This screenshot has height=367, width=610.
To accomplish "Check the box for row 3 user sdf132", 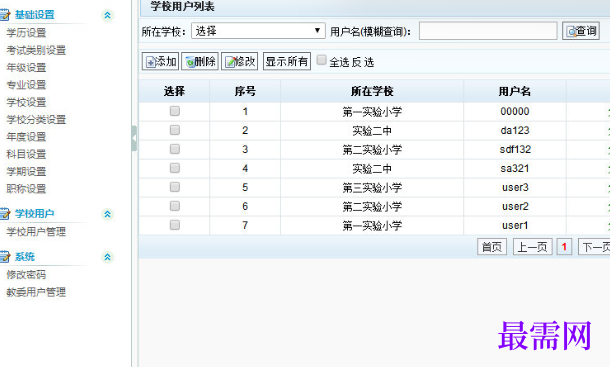I will pyautogui.click(x=175, y=149).
